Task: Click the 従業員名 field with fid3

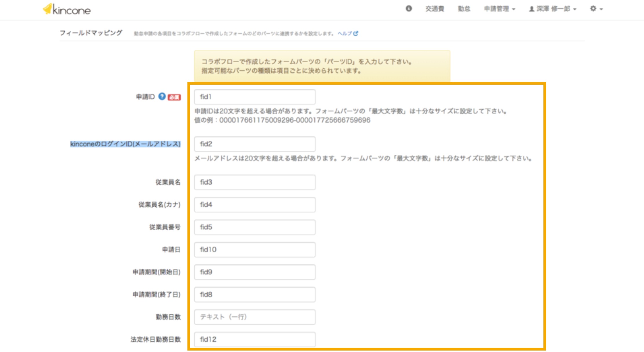Action: [254, 182]
